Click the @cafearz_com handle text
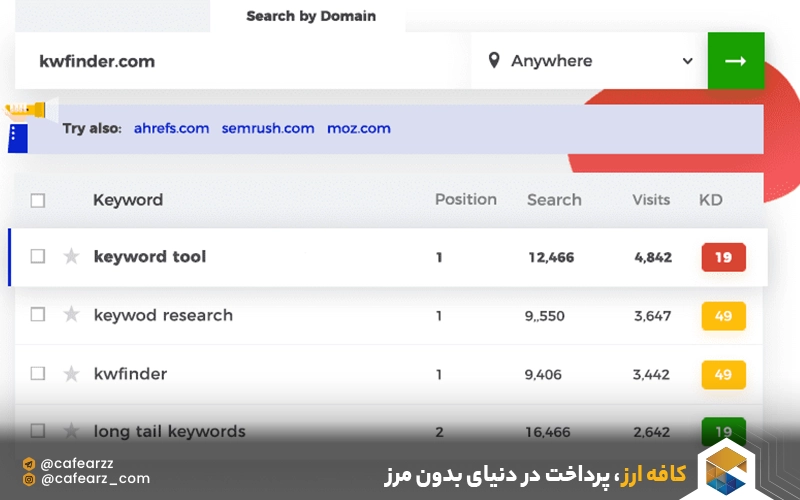Viewport: 800px width, 500px height. (95, 479)
